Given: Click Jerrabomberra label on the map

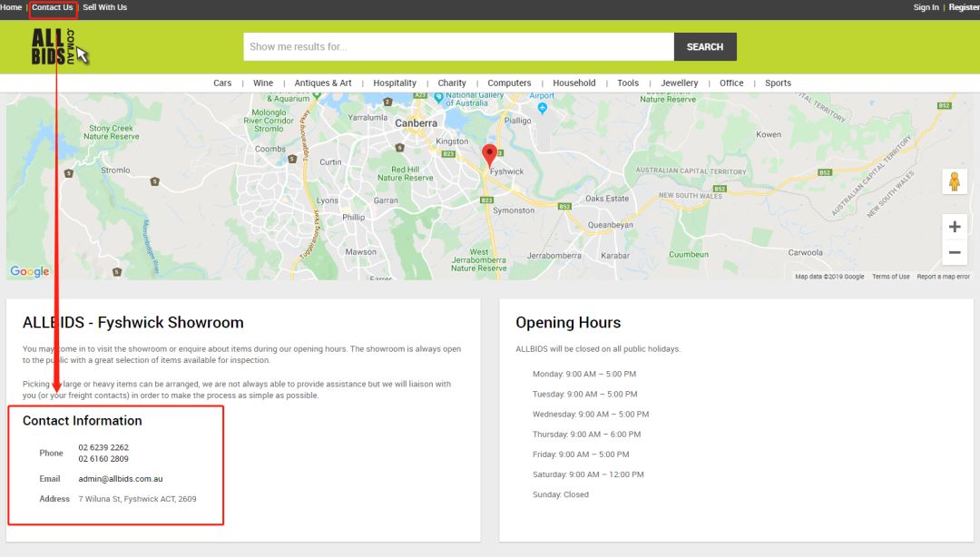Looking at the screenshot, I should click(x=554, y=256).
